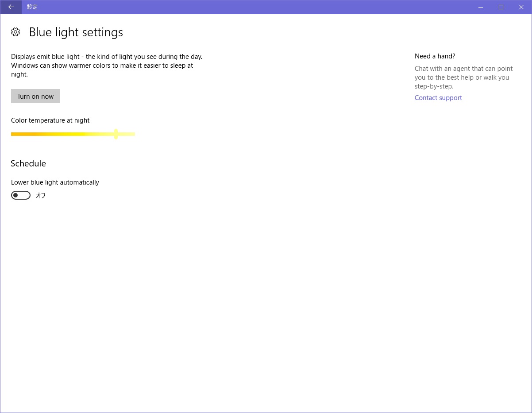Click the 'Displays emit blue light' description
Viewport: 532px width, 413px height.
pyautogui.click(x=107, y=66)
